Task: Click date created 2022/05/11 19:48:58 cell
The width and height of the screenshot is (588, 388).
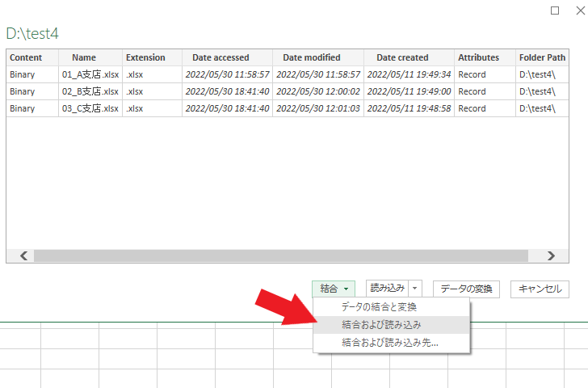Action: pyautogui.click(x=409, y=108)
